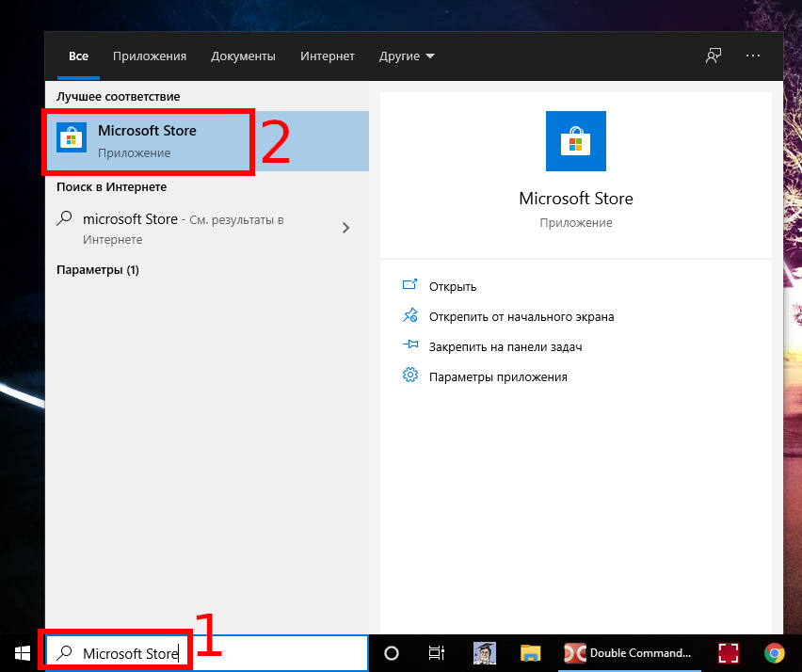Click Открыть to open the app
802x672 pixels.
[453, 286]
